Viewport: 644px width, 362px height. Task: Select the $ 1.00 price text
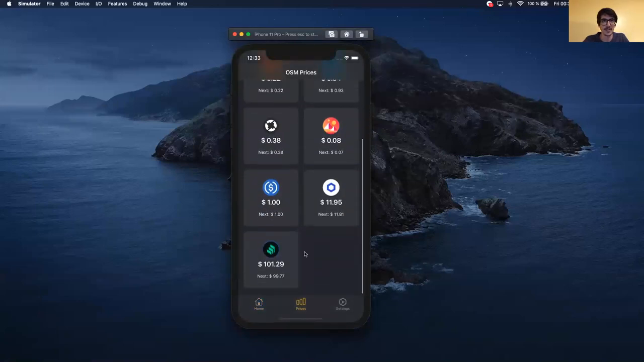click(271, 202)
